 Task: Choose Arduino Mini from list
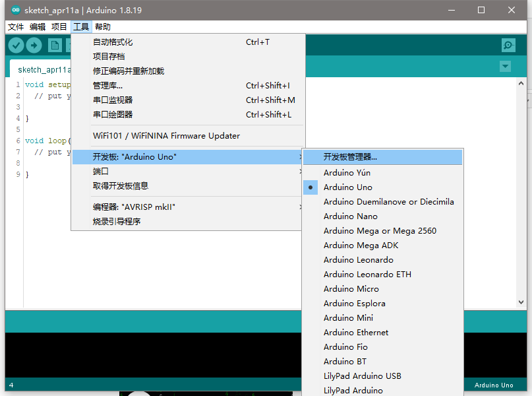pyautogui.click(x=383, y=318)
